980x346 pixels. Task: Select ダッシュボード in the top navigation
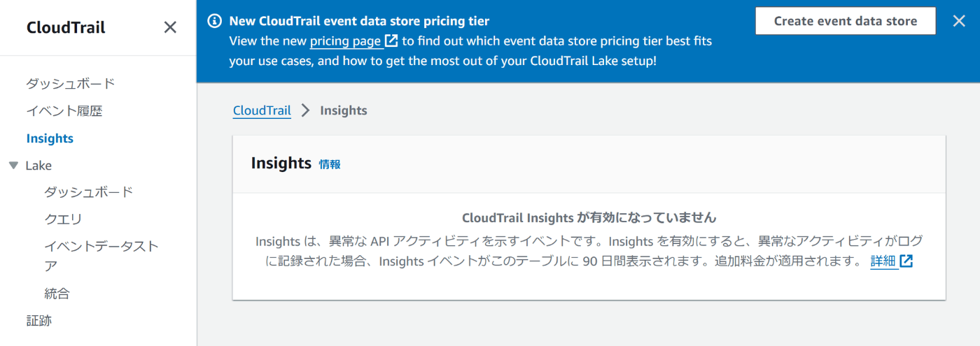coord(71,83)
